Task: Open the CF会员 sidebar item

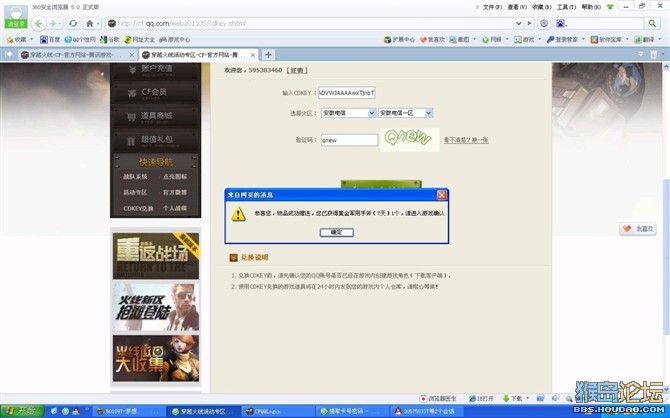Action: 156,93
